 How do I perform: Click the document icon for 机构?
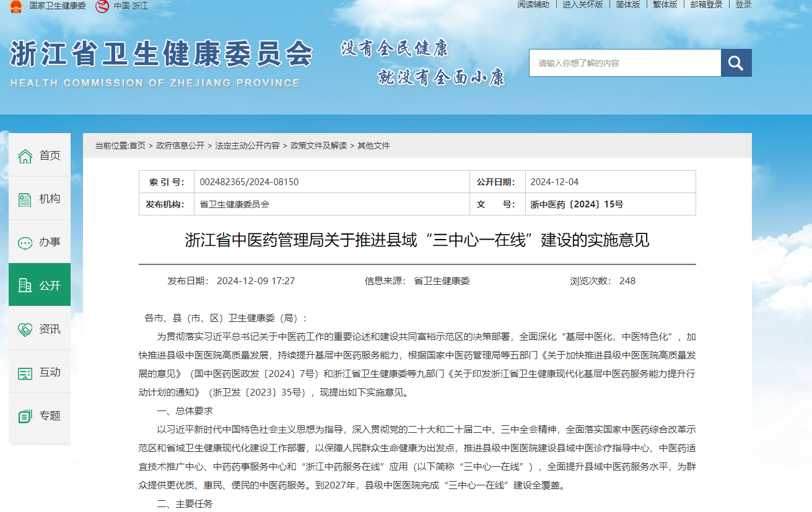pos(25,199)
